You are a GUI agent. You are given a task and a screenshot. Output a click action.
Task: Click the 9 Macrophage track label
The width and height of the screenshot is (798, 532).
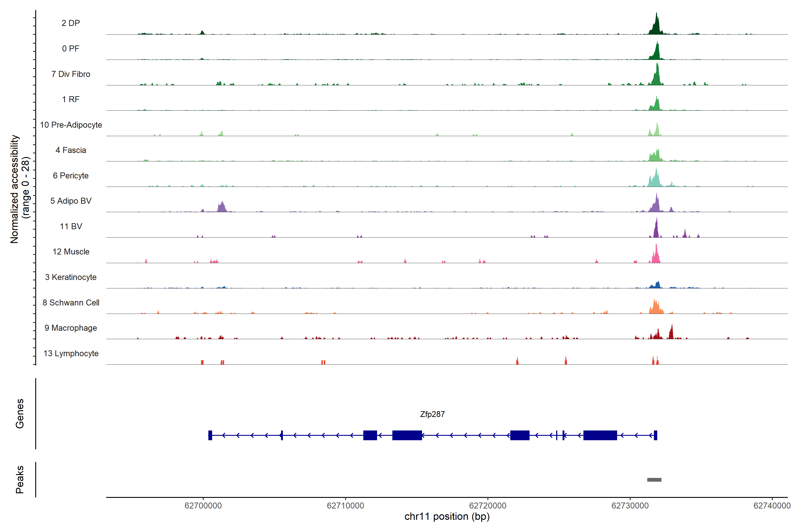click(70, 328)
